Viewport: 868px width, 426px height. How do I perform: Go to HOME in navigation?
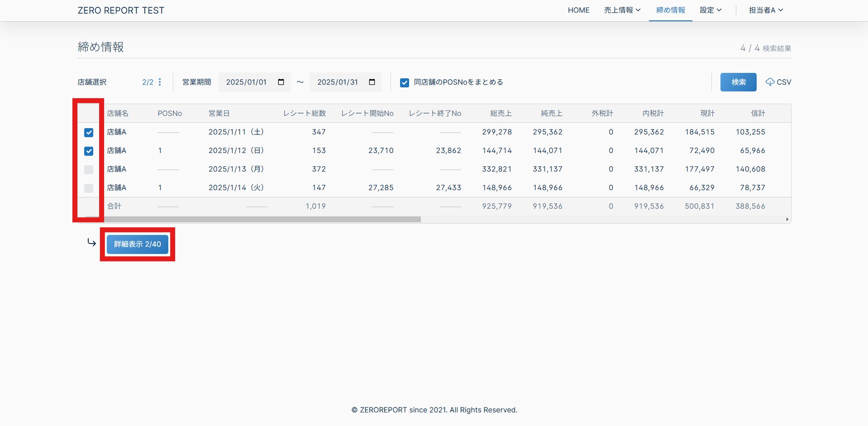(x=578, y=10)
